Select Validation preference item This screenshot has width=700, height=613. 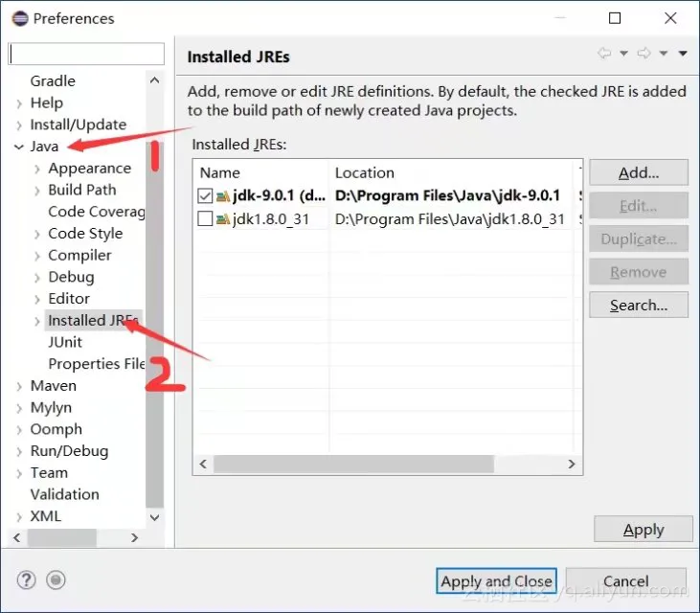click(65, 494)
